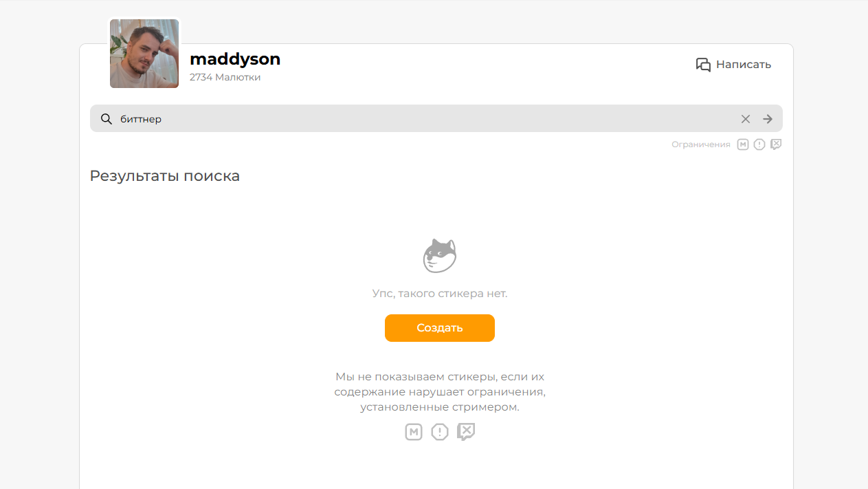Click the maddyson username heading
The width and height of the screenshot is (868, 489).
235,59
